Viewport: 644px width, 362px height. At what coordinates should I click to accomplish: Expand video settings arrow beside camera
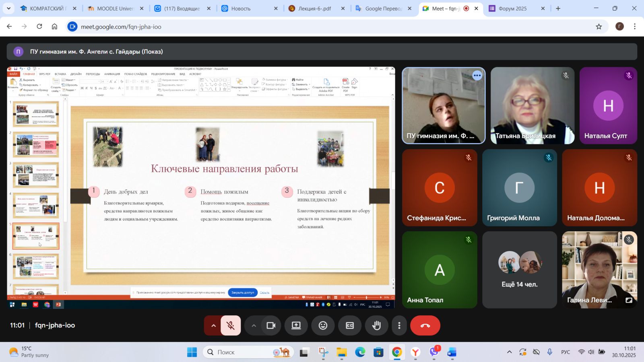point(254,325)
